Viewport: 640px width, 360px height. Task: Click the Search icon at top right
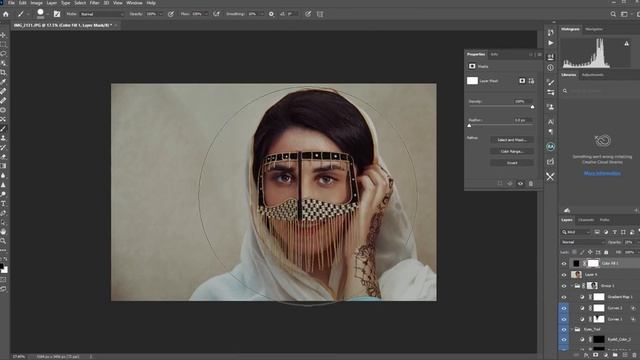click(x=613, y=14)
